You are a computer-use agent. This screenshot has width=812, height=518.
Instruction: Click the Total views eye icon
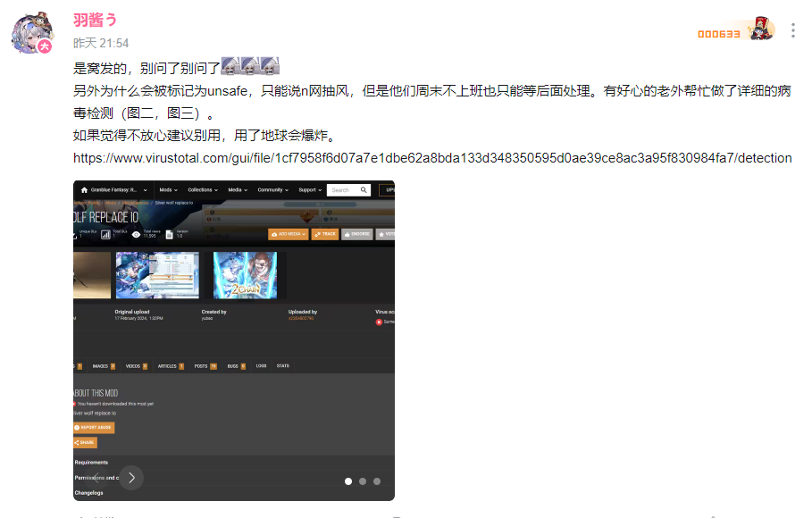tap(136, 234)
